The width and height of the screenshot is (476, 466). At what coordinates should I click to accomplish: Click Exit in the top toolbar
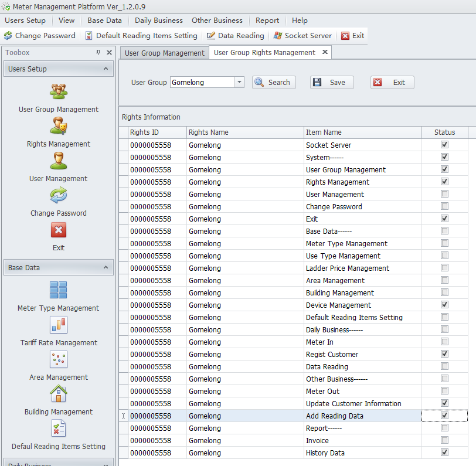[353, 36]
